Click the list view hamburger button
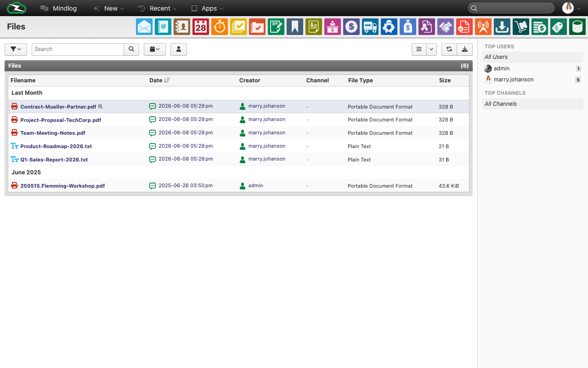This screenshot has height=368, width=588. tap(419, 49)
